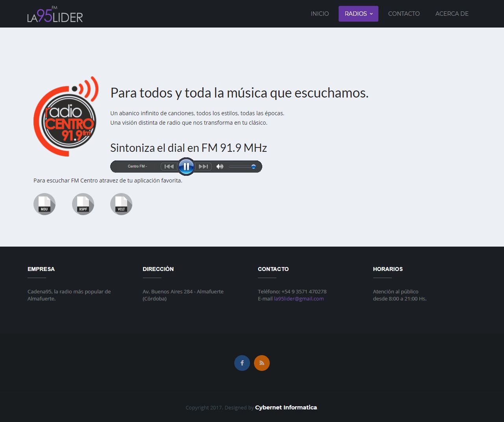Open the CONTACTO page
Viewport: 504px width, 422px height.
404,14
